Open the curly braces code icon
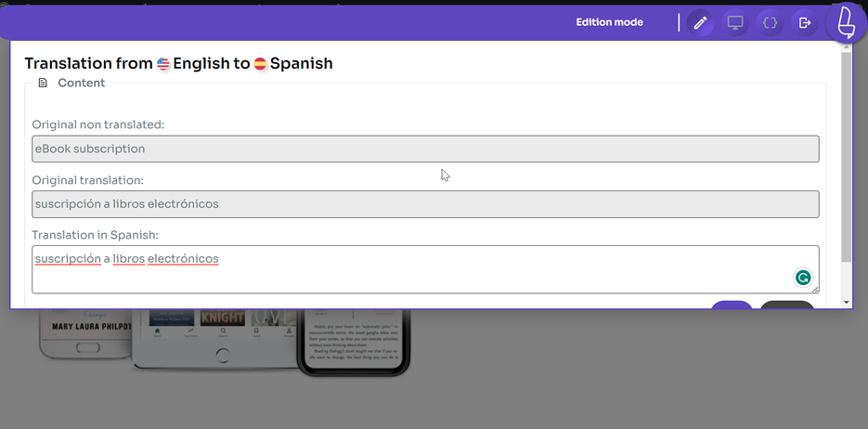 click(x=770, y=22)
